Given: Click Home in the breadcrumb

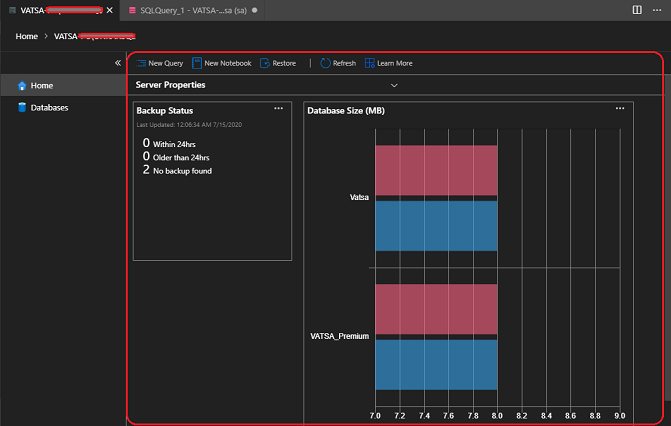Looking at the screenshot, I should coord(27,36).
